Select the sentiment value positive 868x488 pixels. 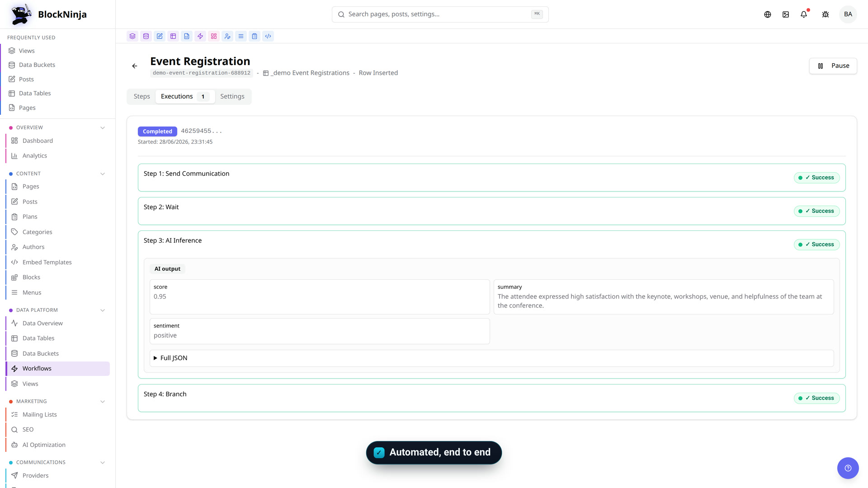pos(165,336)
